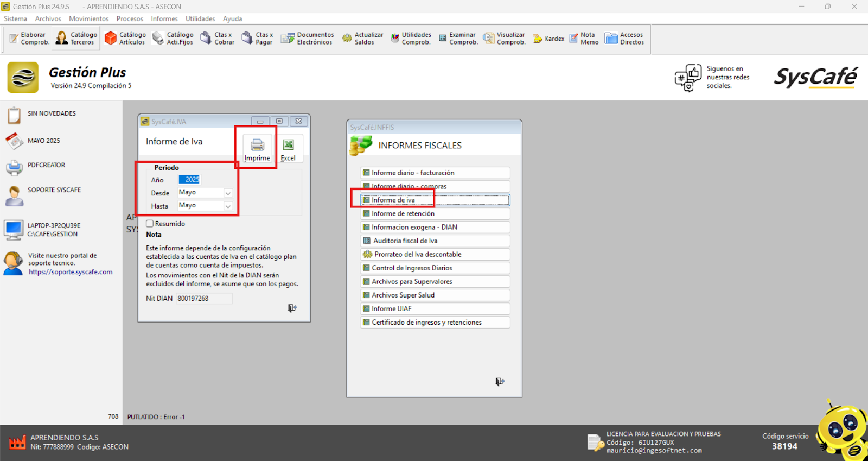Open Documentos Electrónicos in the toolbar
The image size is (868, 461).
307,39
